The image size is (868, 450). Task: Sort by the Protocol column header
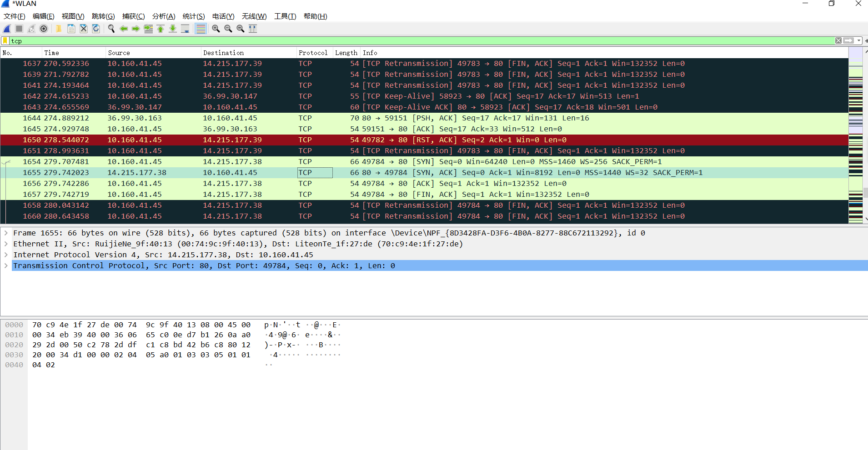coord(315,53)
